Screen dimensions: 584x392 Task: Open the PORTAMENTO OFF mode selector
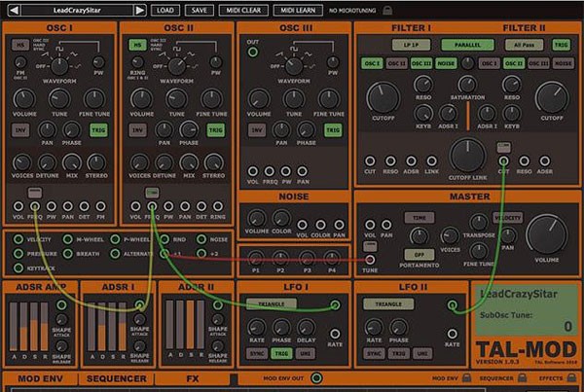point(420,255)
